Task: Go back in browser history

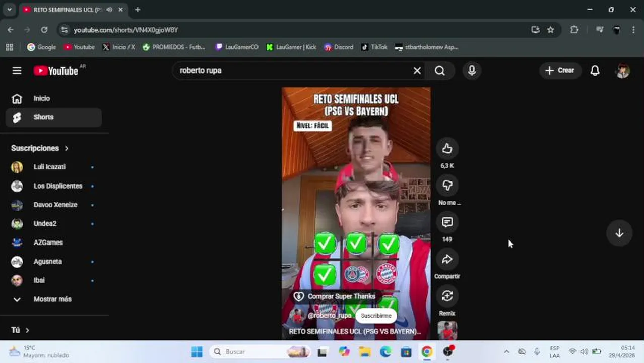Action: pyautogui.click(x=11, y=30)
